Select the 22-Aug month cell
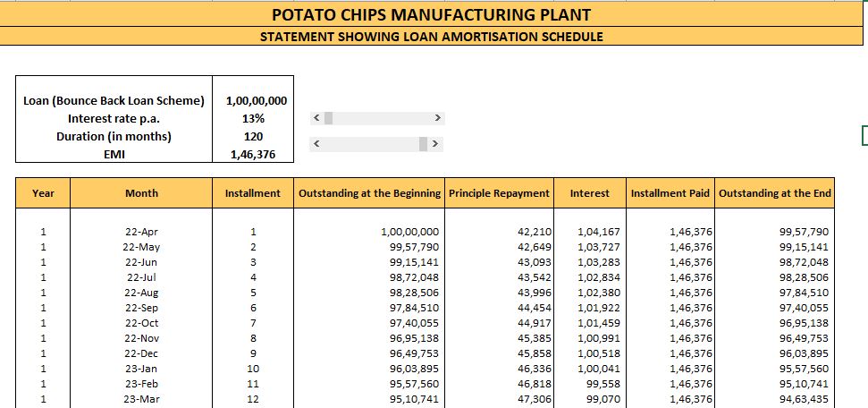Viewport: 868px width, 408px height. (141, 293)
